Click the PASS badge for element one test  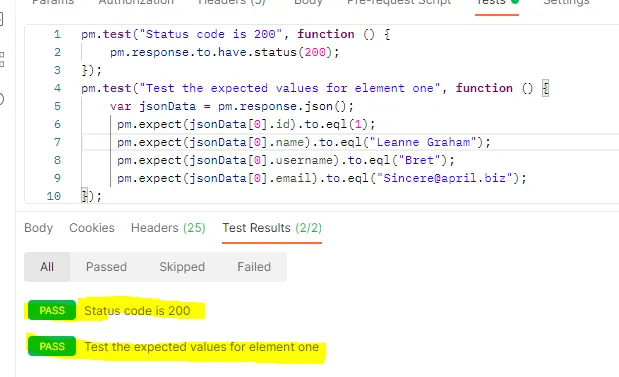(x=52, y=346)
